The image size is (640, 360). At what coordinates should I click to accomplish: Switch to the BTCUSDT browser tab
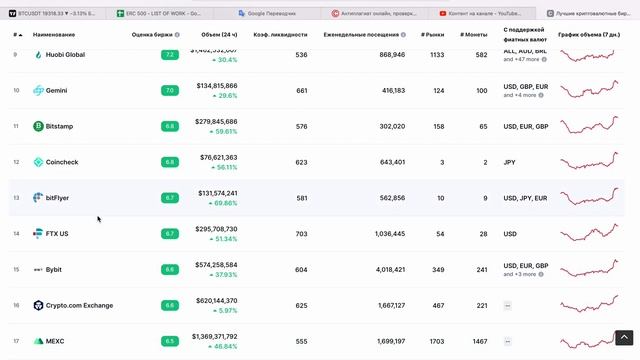pos(52,13)
